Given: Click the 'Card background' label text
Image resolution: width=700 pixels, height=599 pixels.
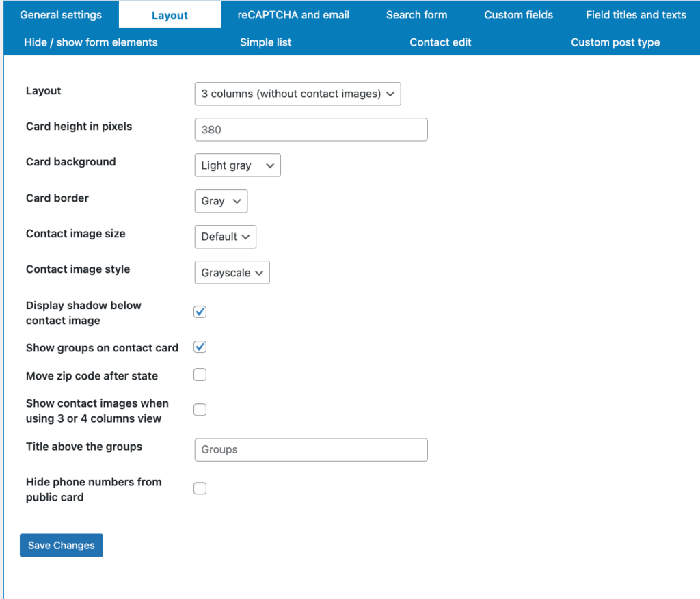Looking at the screenshot, I should [x=70, y=161].
